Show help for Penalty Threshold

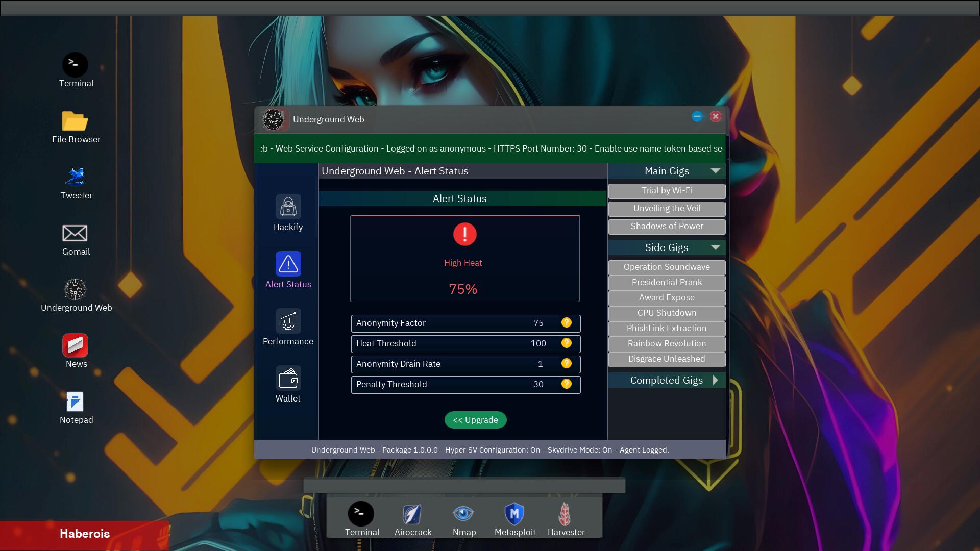567,384
